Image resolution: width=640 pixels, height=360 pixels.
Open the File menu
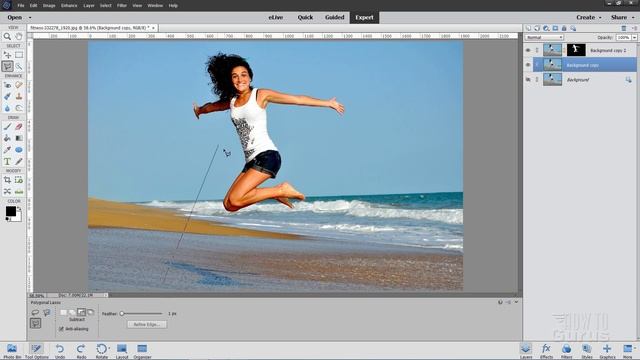pyautogui.click(x=21, y=6)
